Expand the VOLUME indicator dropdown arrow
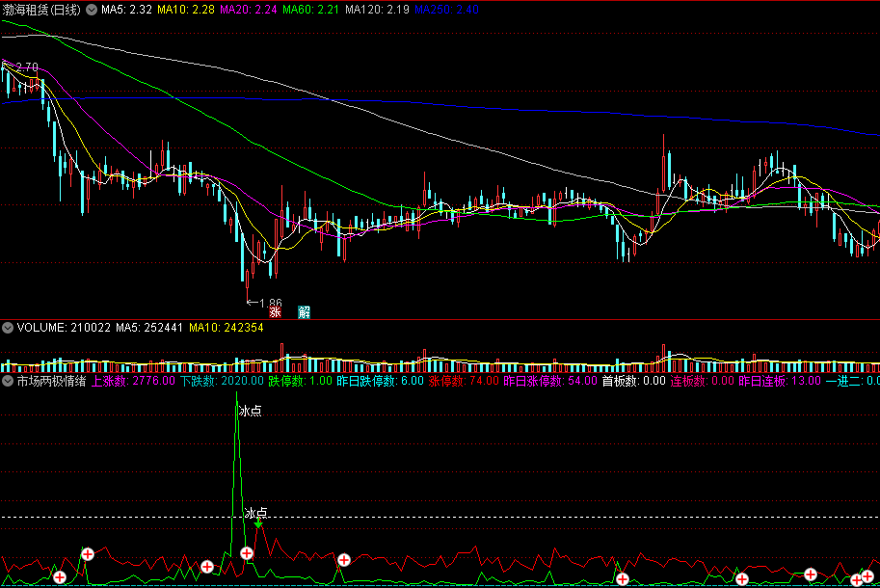 point(8,328)
